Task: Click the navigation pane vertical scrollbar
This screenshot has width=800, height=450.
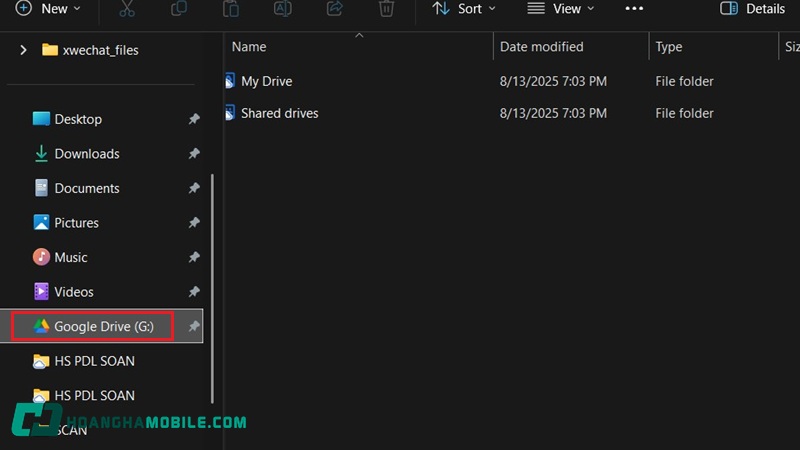Action: pyautogui.click(x=212, y=289)
